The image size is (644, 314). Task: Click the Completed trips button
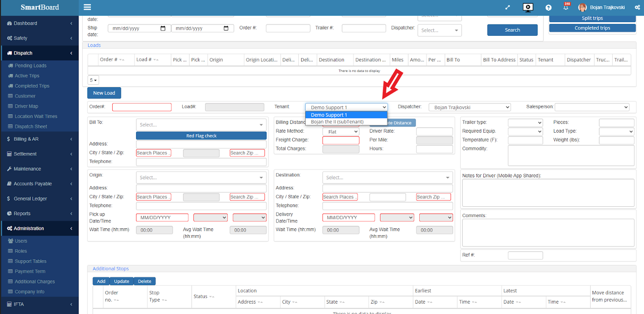[x=592, y=28]
